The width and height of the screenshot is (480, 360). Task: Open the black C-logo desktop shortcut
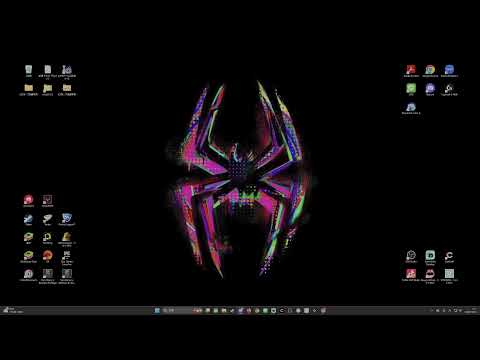coord(449,257)
